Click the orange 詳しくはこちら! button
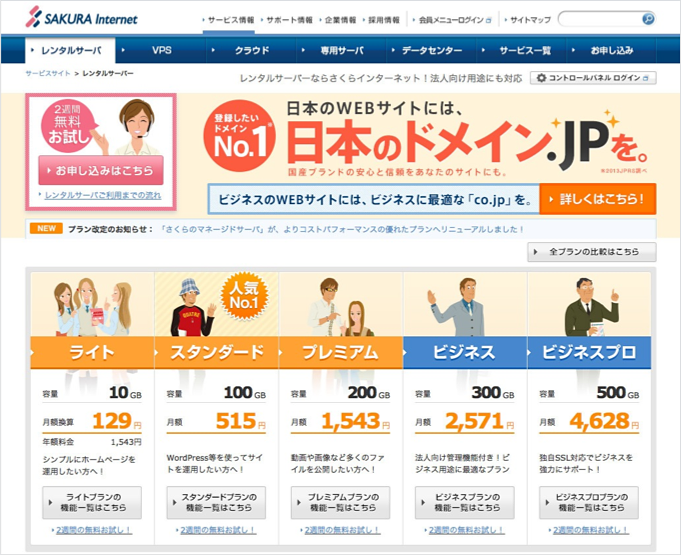 click(x=598, y=199)
